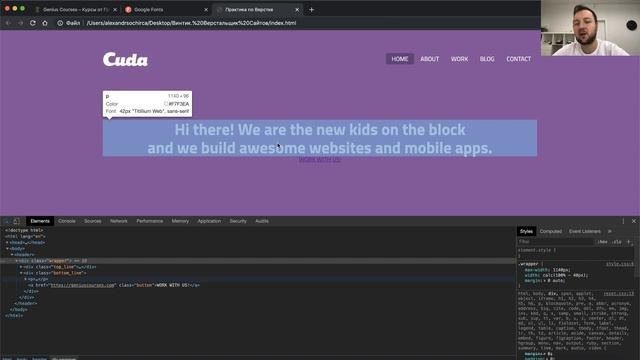This screenshot has height=360, width=640.
Task: Switch to the Event Listeners tab
Action: pos(584,231)
